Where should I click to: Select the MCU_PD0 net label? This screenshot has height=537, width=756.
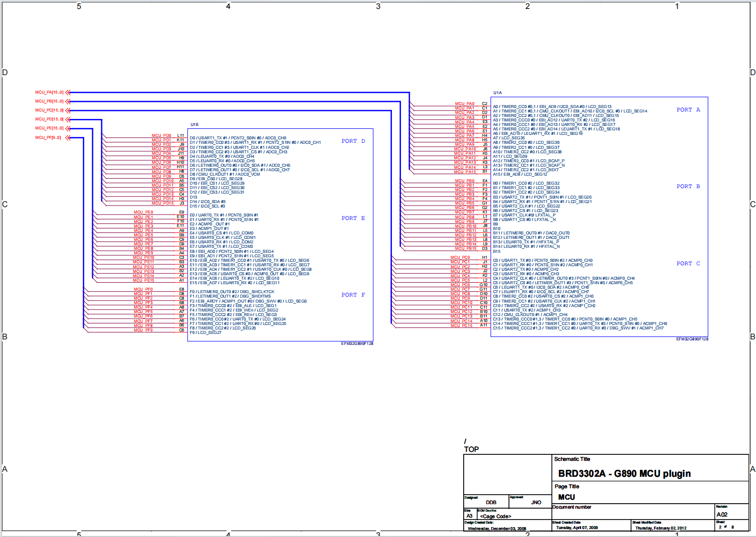(161, 136)
